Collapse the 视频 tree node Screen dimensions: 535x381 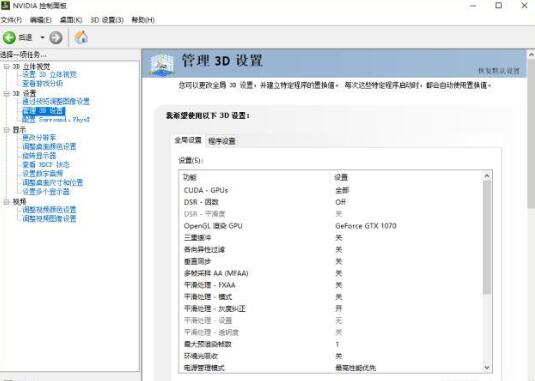pos(6,202)
